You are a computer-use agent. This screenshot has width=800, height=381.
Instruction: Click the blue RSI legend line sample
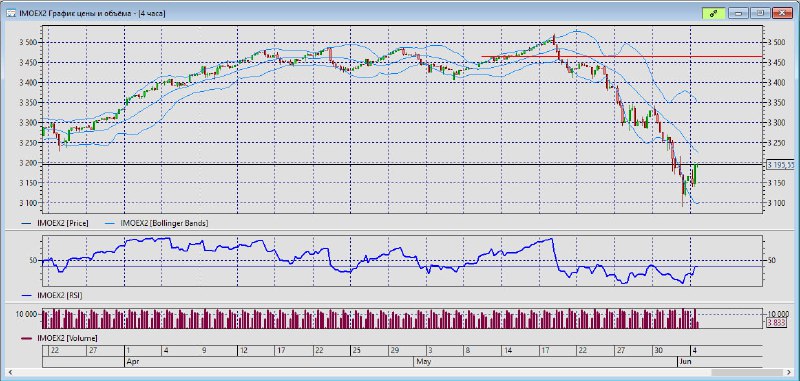[28, 296]
